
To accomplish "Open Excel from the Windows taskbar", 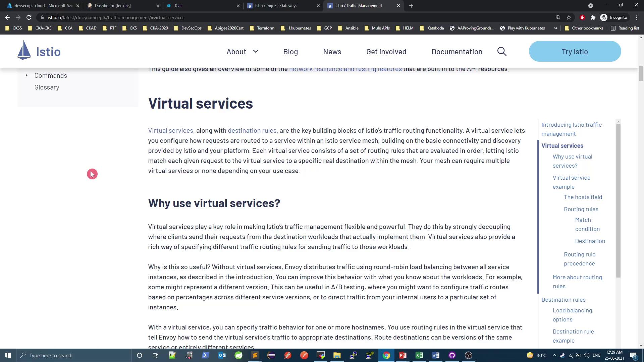I will click(x=419, y=355).
